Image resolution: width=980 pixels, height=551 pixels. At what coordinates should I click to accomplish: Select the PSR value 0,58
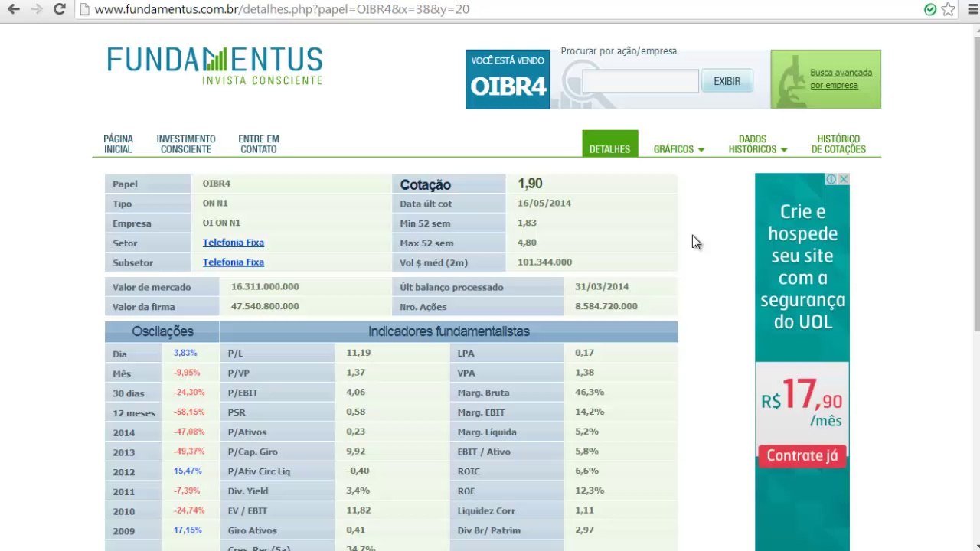(x=355, y=412)
